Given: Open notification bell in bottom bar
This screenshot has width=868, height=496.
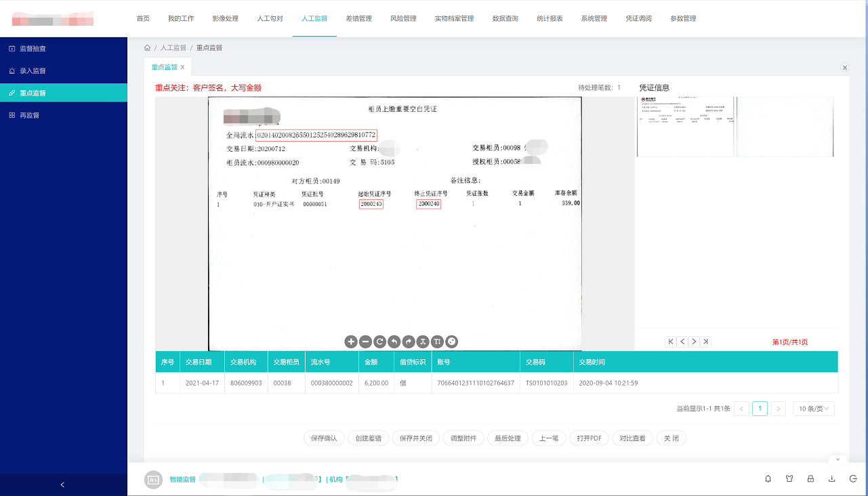Looking at the screenshot, I should pos(768,479).
